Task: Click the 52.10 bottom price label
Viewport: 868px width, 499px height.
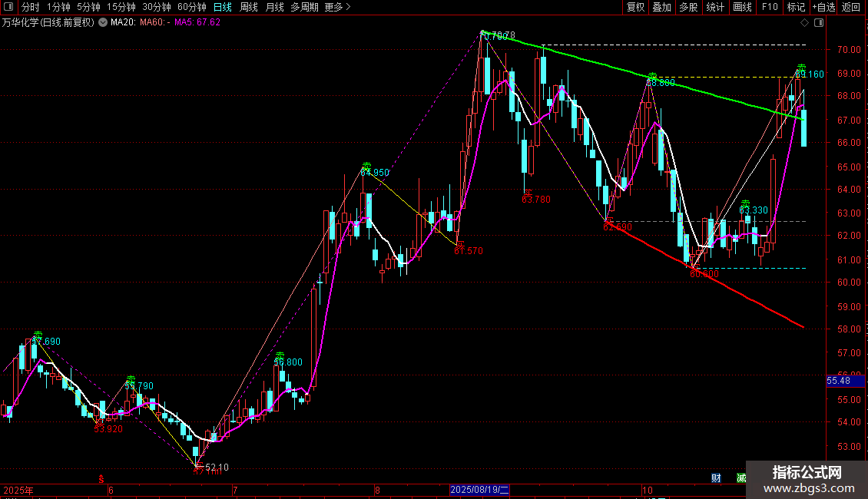Action: [x=217, y=468]
